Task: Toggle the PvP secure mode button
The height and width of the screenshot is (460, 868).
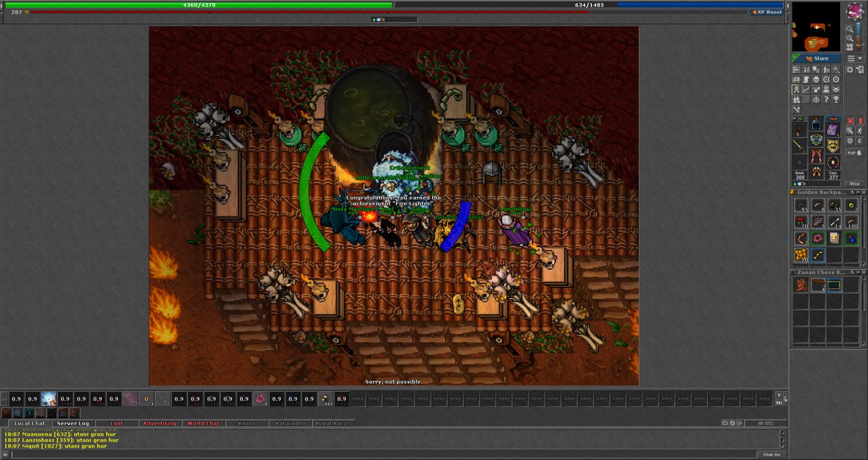Action: pyautogui.click(x=855, y=153)
